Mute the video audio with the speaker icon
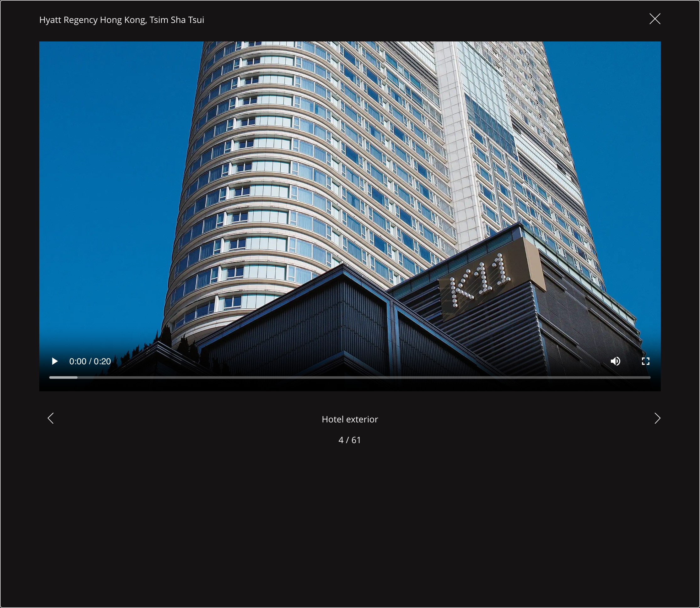The image size is (700, 608). point(615,361)
